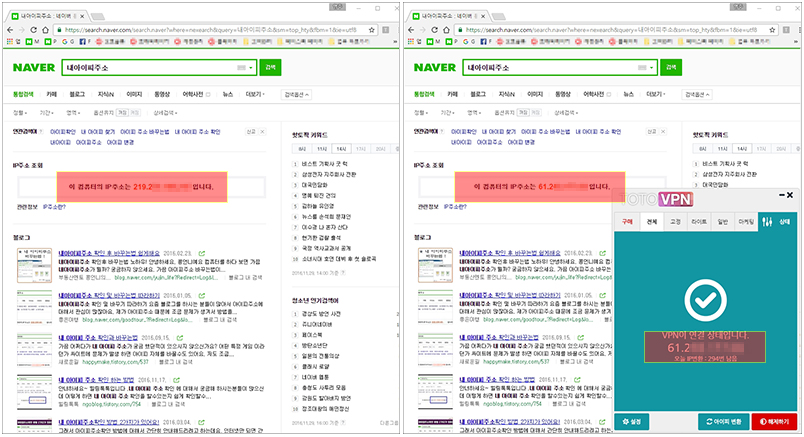Open the Apps grid icon in left bookmarks bar
This screenshot has width=804, height=437.
10,42
